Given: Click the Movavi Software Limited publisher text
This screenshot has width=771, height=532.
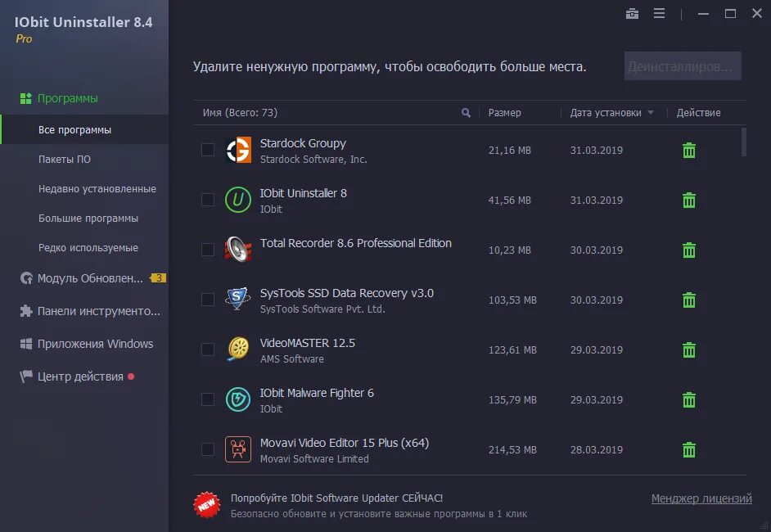Looking at the screenshot, I should [314, 458].
